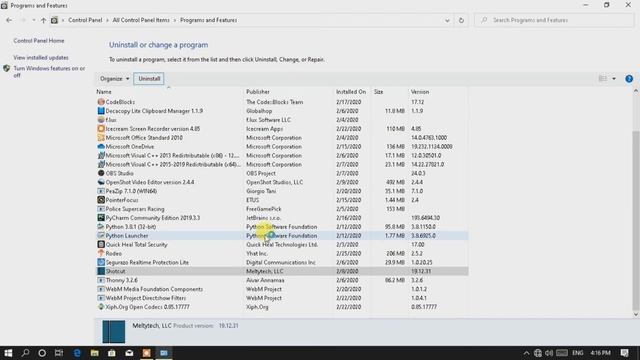
Task: Click the CodeBlocks program icon
Action: click(x=101, y=102)
